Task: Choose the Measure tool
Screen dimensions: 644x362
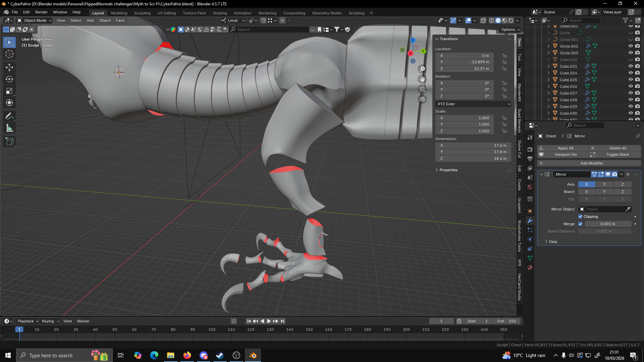Action: click(x=9, y=128)
